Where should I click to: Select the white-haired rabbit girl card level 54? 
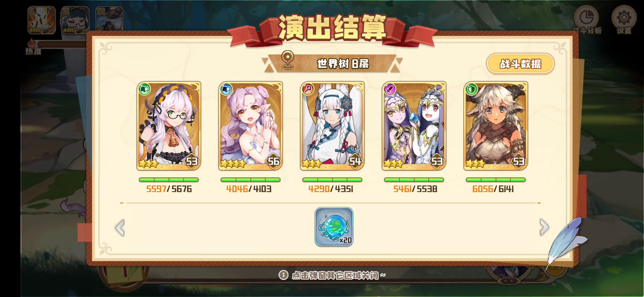332,126
